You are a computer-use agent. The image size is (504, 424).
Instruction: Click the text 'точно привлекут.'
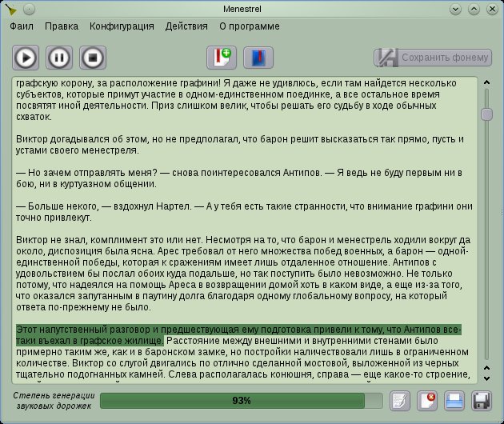point(54,218)
